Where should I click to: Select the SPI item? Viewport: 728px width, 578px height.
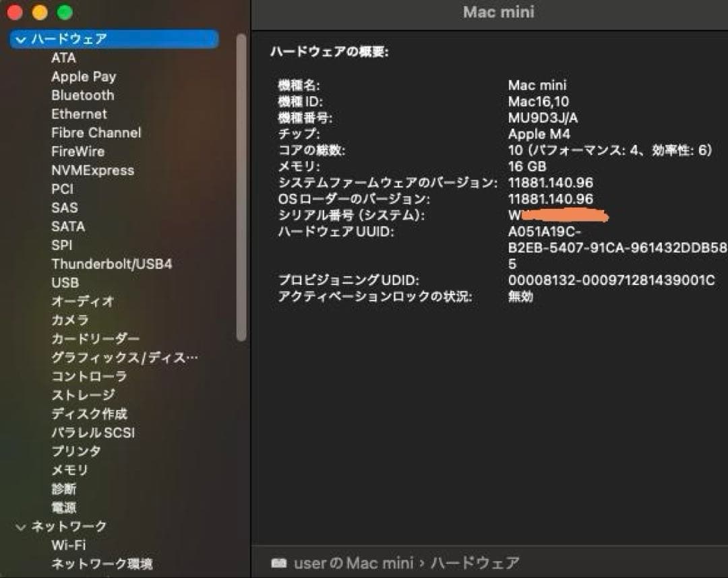[x=62, y=245]
